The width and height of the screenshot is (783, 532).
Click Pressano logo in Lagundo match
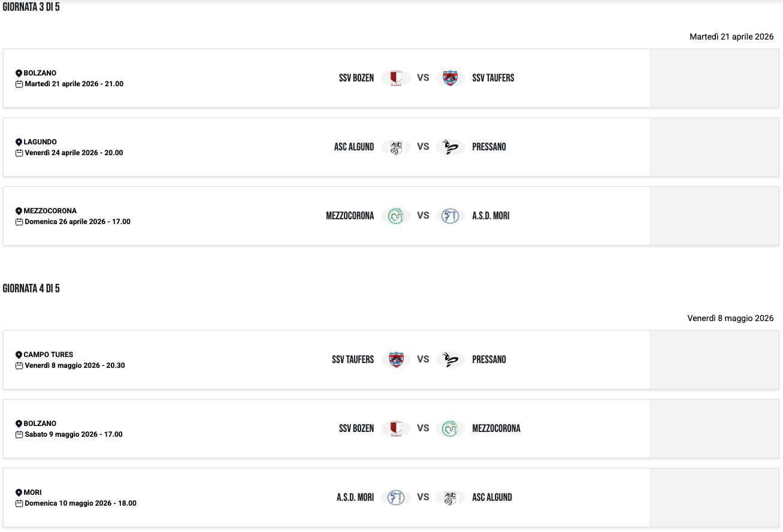[x=450, y=147]
